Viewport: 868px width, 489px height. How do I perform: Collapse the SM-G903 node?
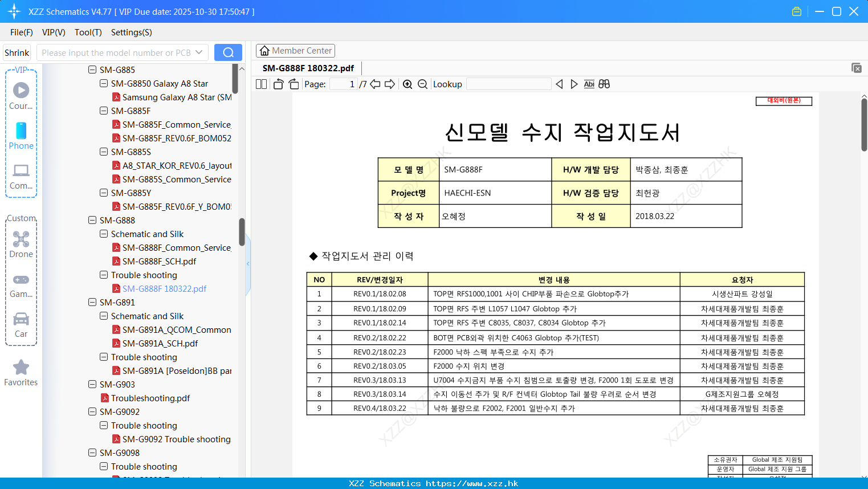pyautogui.click(x=92, y=384)
